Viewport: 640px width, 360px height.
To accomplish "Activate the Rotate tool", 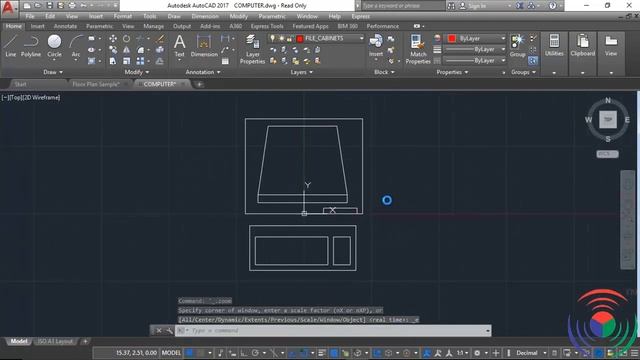I will [127, 38].
